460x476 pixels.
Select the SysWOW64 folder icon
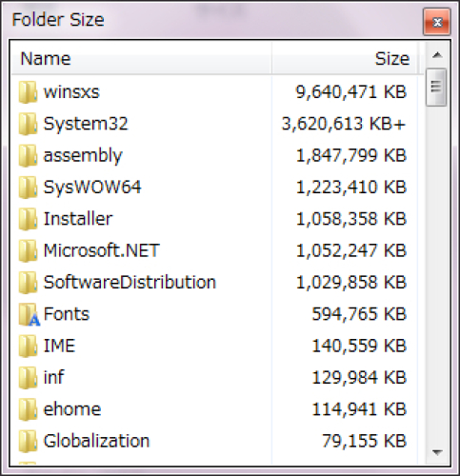[x=28, y=188]
